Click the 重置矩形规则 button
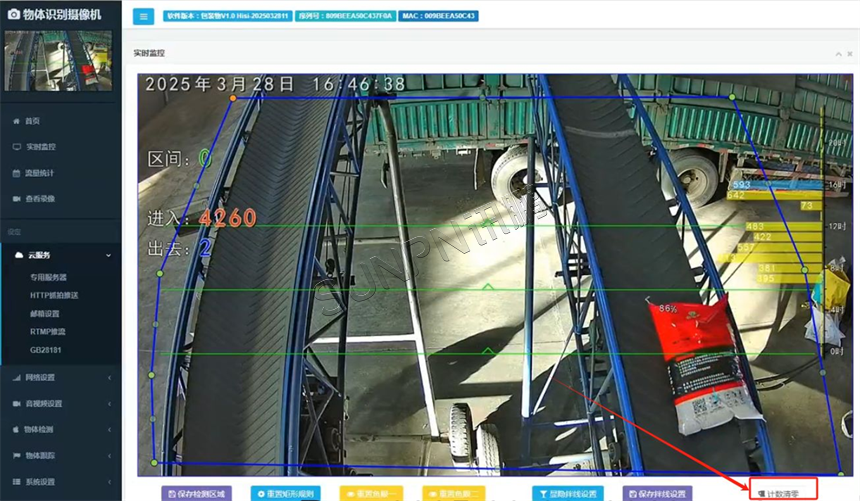 (285, 493)
